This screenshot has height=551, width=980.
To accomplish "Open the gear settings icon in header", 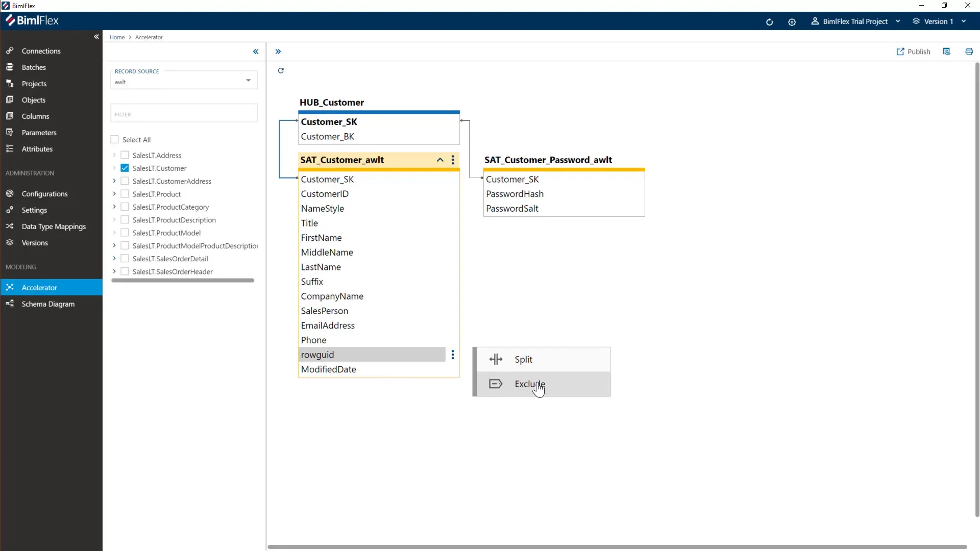I will (792, 22).
